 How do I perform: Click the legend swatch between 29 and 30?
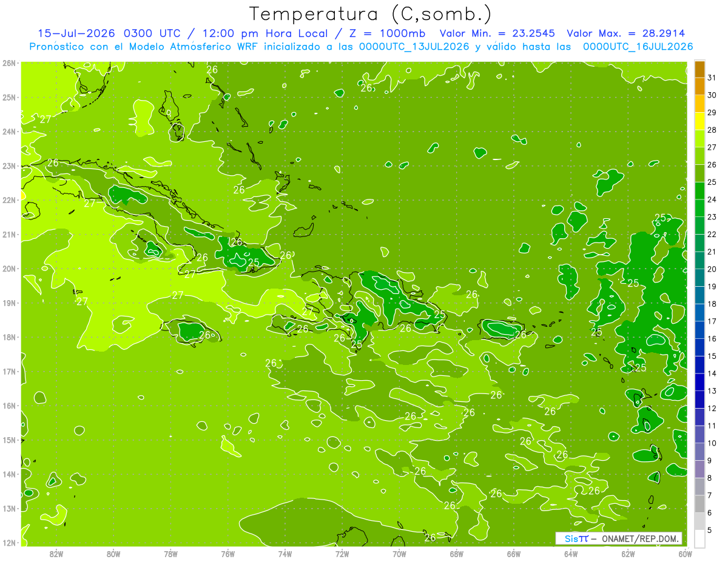700,104
